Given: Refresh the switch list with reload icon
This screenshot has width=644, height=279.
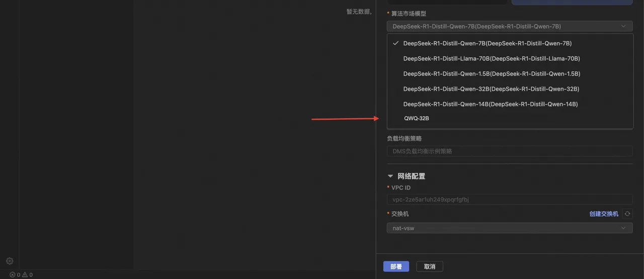Looking at the screenshot, I should 627,214.
